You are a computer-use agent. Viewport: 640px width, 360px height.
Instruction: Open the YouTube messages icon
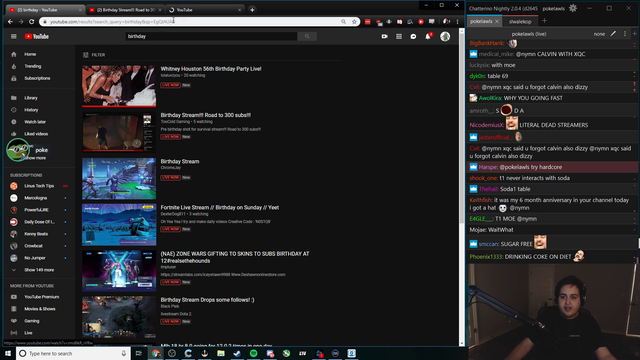point(413,36)
